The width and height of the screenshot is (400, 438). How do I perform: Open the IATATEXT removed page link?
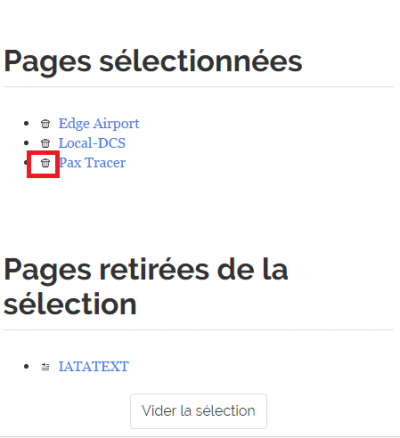(94, 367)
